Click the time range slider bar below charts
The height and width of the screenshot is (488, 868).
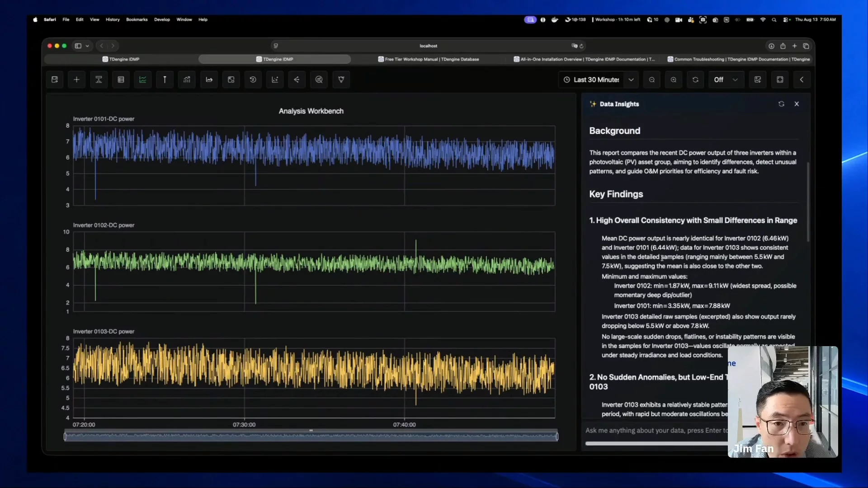[311, 436]
